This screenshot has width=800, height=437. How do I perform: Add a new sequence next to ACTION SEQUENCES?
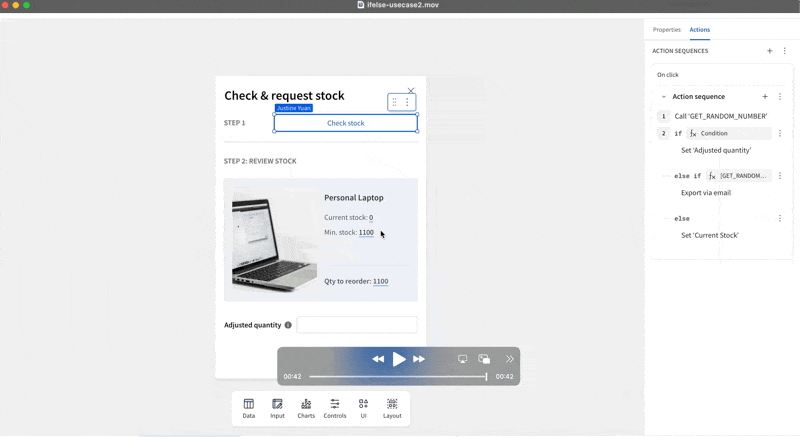pos(769,51)
